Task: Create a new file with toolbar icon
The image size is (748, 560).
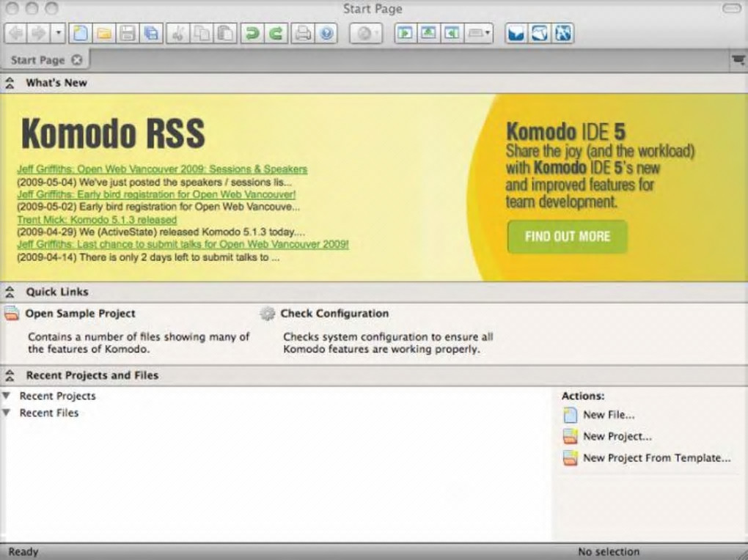Action: (80, 34)
